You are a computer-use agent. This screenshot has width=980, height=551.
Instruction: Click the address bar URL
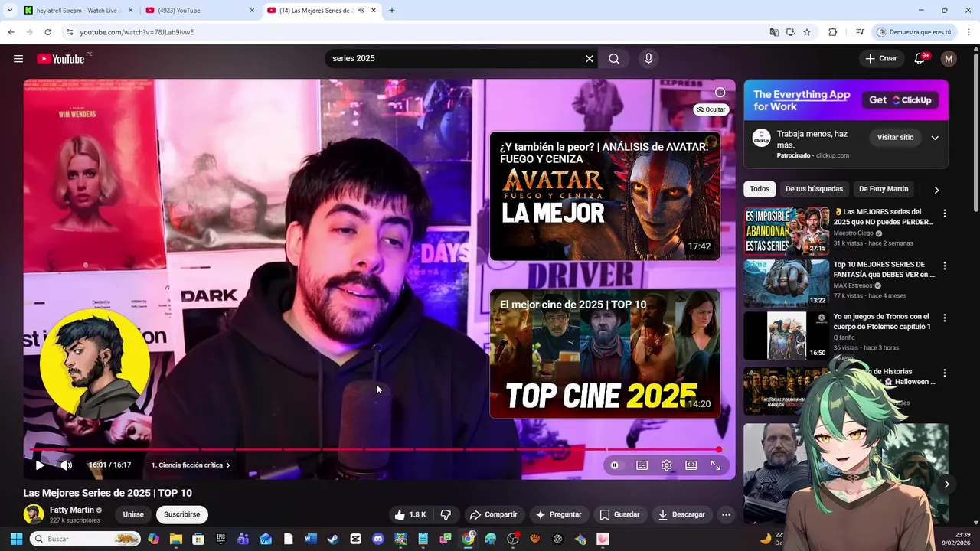(137, 32)
